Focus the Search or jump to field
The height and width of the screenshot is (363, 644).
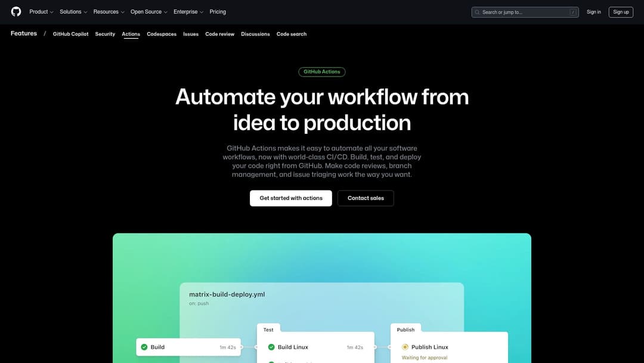point(525,13)
